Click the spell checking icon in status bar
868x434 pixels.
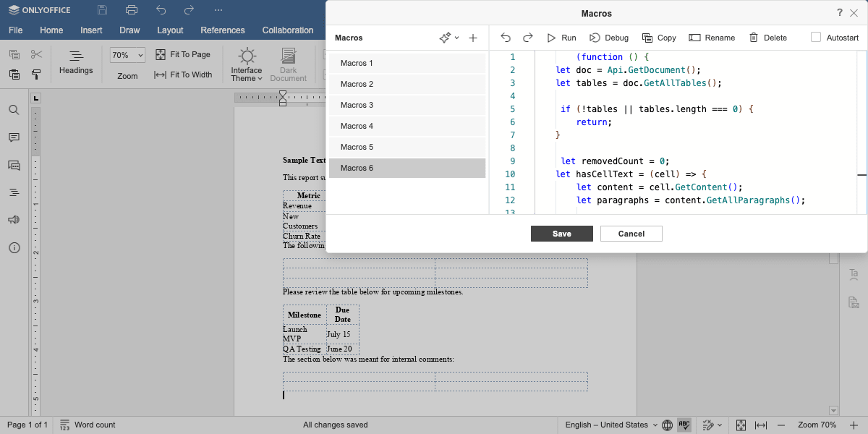coord(684,425)
